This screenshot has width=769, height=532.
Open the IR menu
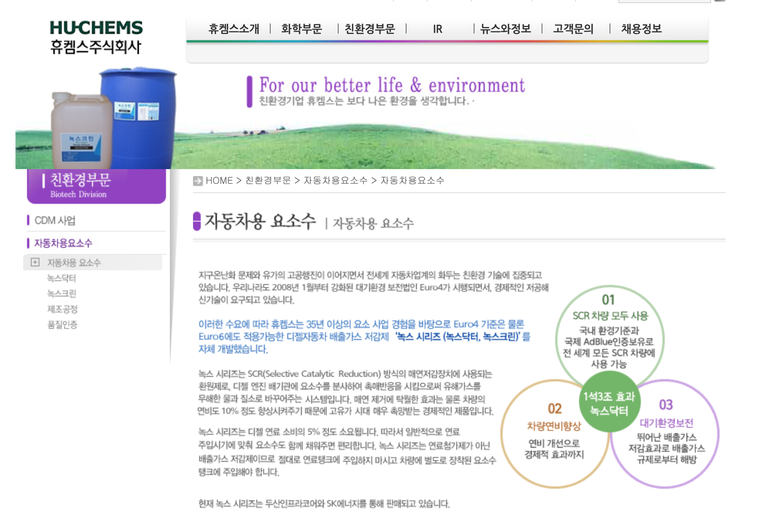(437, 29)
